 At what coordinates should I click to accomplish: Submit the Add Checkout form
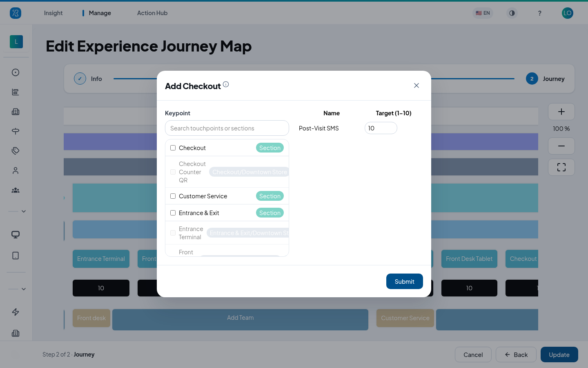pyautogui.click(x=405, y=281)
